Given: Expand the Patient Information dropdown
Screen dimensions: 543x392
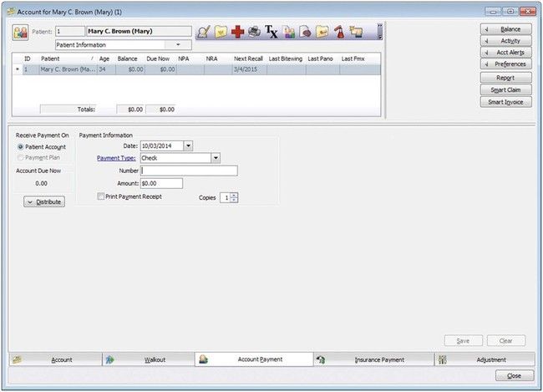Looking at the screenshot, I should coord(177,44).
